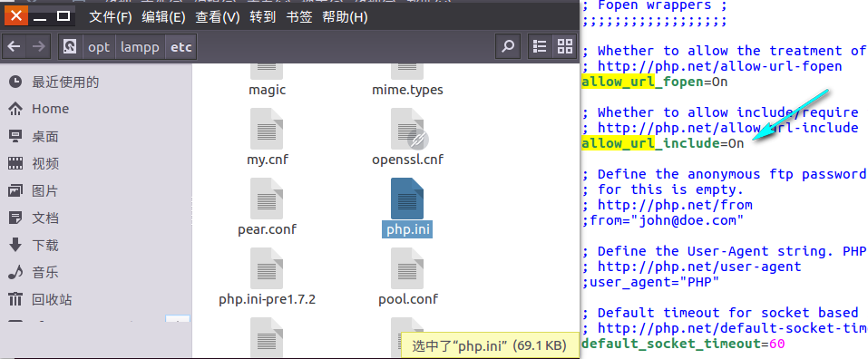Open Music (音乐) in sidebar
Image resolution: width=868 pixels, height=359 pixels.
(34, 273)
